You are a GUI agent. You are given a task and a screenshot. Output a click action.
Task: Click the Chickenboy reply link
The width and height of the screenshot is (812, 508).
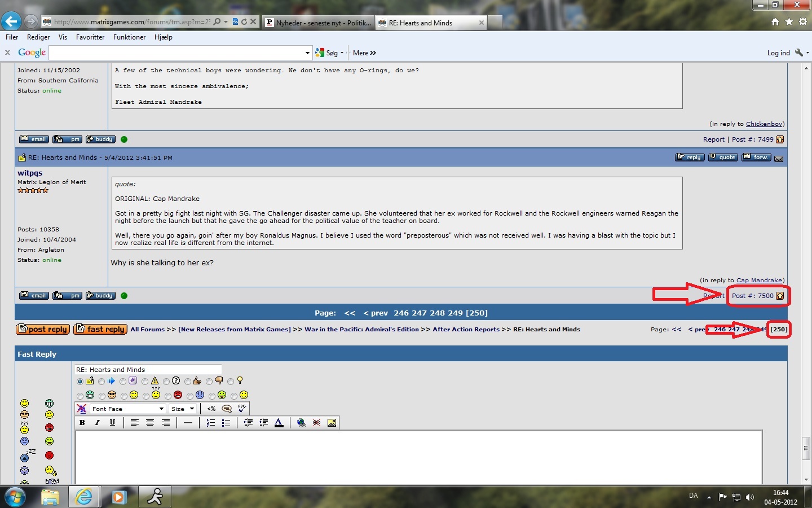pos(764,124)
